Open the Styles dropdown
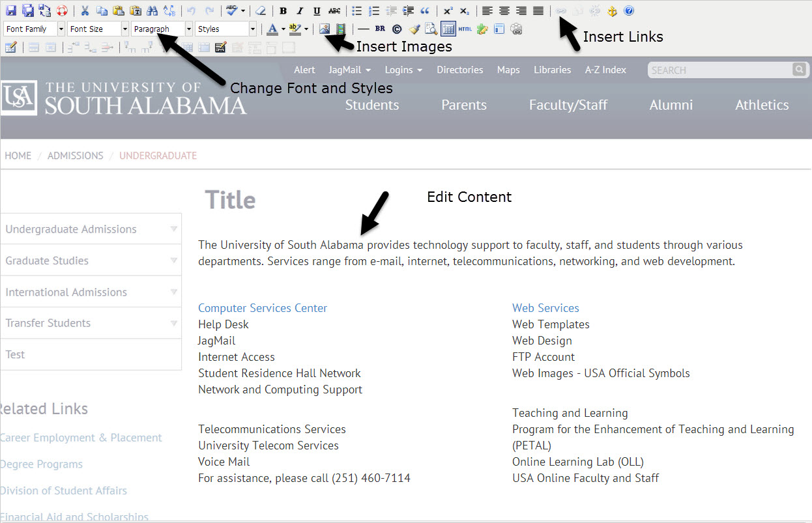The image size is (812, 523). 226,29
